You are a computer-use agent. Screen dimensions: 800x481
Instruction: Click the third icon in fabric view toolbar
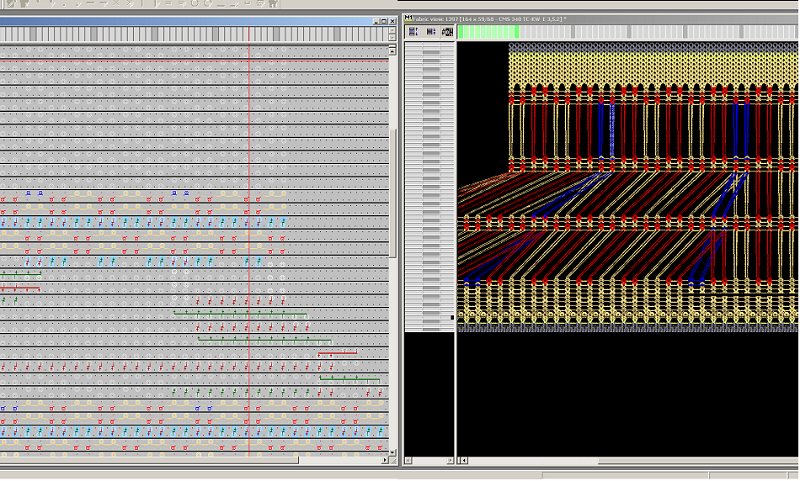coord(447,32)
